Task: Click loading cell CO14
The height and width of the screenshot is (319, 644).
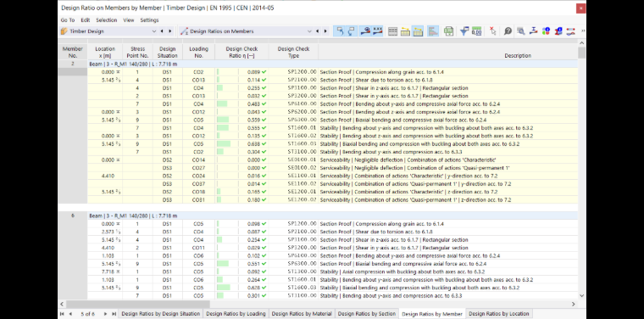Action: [x=198, y=159]
